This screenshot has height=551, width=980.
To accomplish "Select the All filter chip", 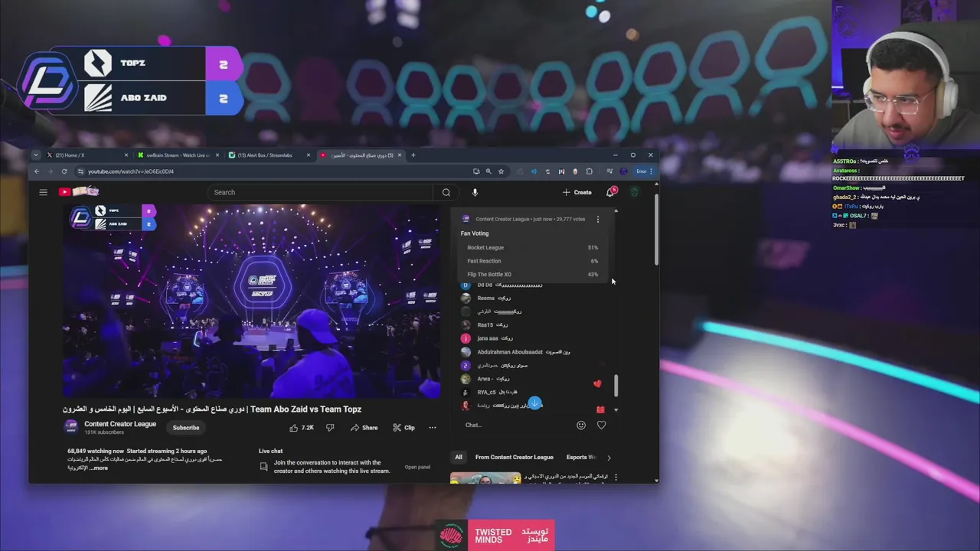I will pos(459,458).
